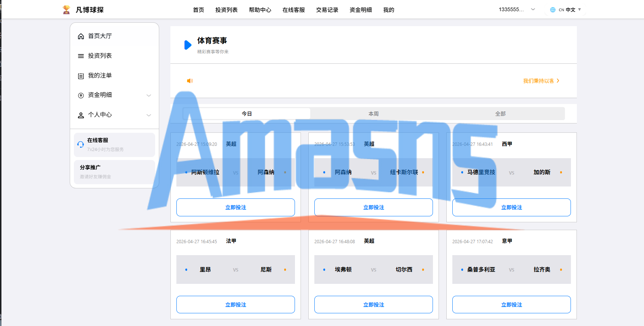644x326 pixels.
Task: Click team name 里昂
Action: tap(205, 270)
